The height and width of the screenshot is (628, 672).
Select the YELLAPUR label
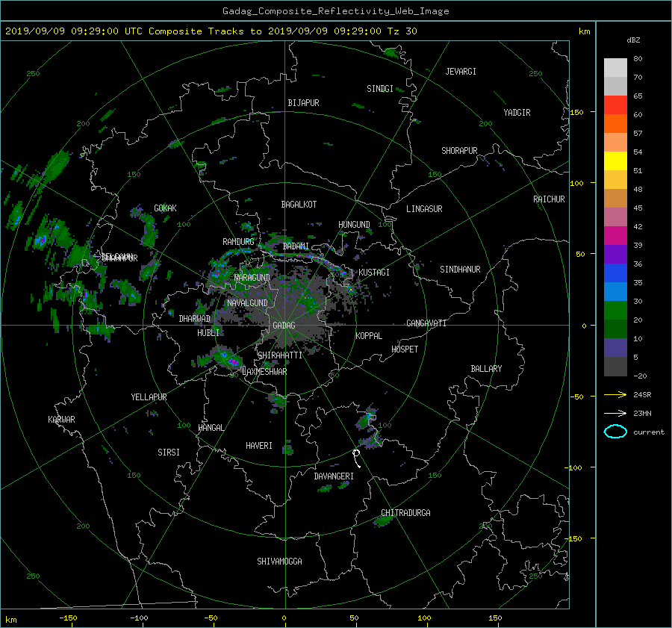(x=149, y=397)
